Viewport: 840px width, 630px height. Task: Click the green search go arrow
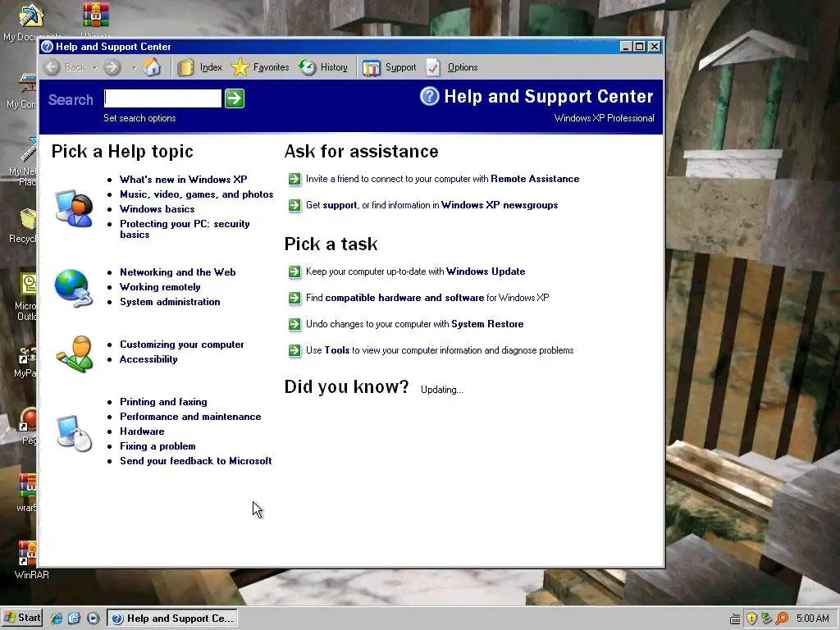click(235, 98)
